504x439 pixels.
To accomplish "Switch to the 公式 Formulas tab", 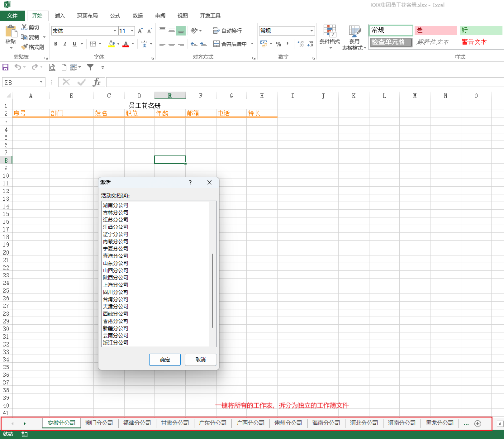I will coord(115,15).
